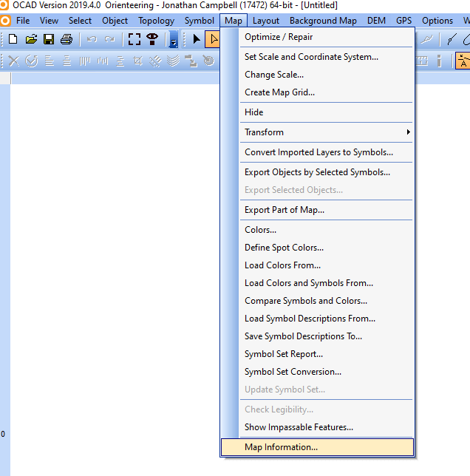Click the two-rectangles-with-arrow icon
The width and height of the screenshot is (470, 476).
[191, 61]
